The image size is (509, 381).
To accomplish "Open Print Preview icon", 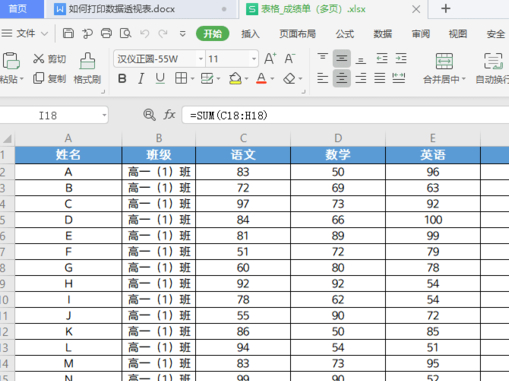I will coord(126,33).
